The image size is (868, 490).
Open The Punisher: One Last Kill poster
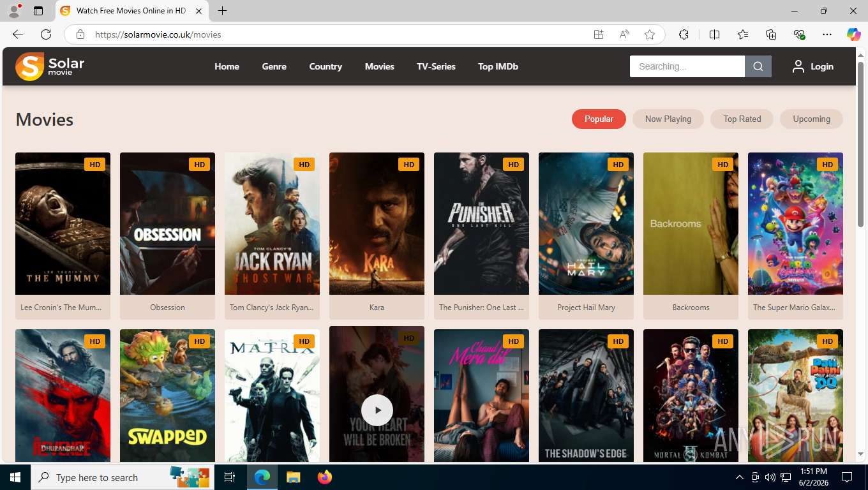481,223
